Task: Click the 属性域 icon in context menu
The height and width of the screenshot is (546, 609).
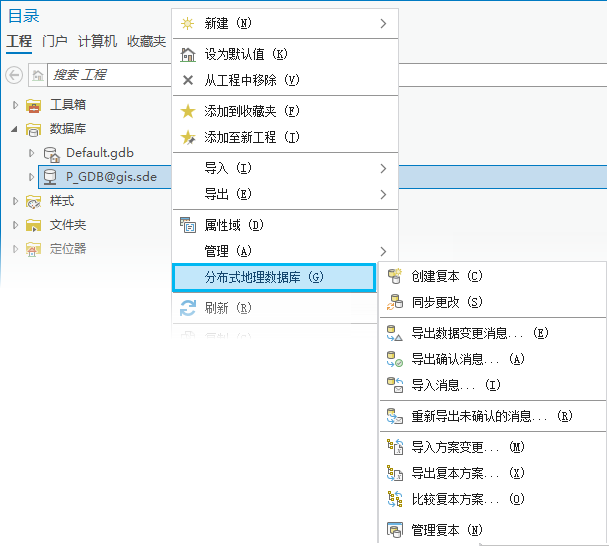Action: [x=187, y=225]
